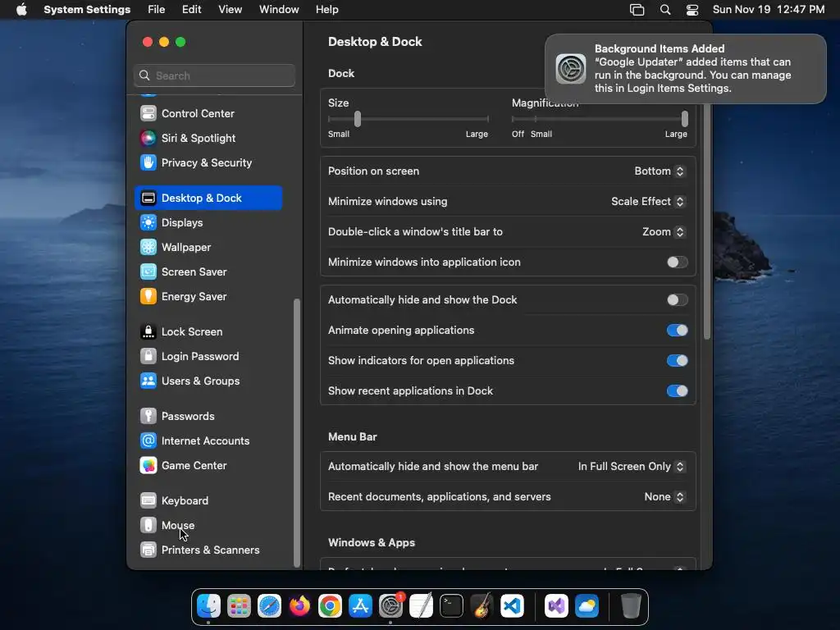Turn off Show recent applications in Dock
The width and height of the screenshot is (840, 630).
click(677, 391)
